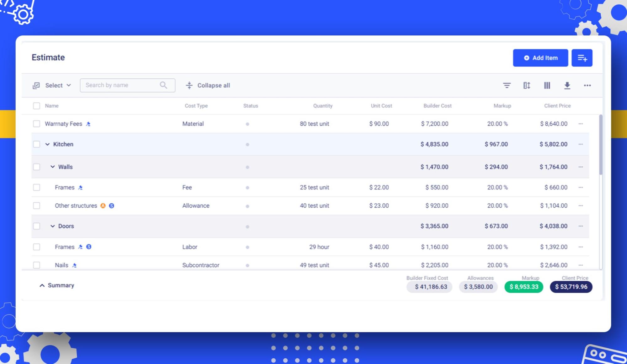Open row options for Warrnaty Fees
Screen dimensions: 627x364
[581, 124]
